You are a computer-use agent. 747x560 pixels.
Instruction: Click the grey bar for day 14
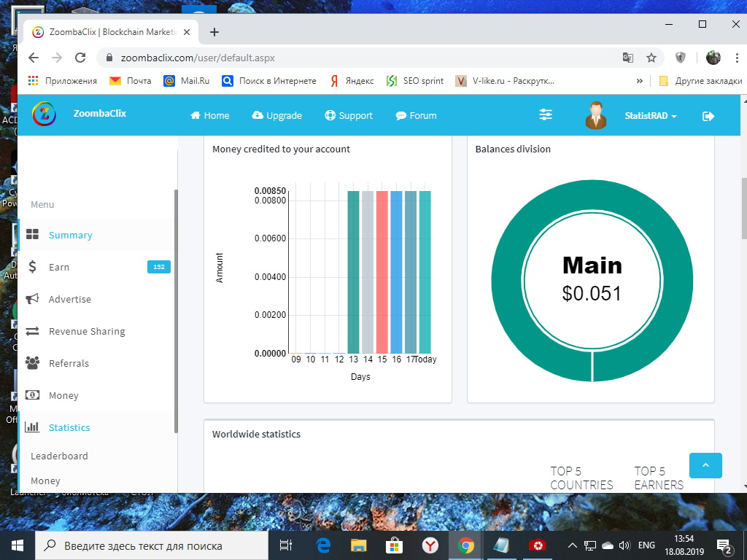pos(368,272)
